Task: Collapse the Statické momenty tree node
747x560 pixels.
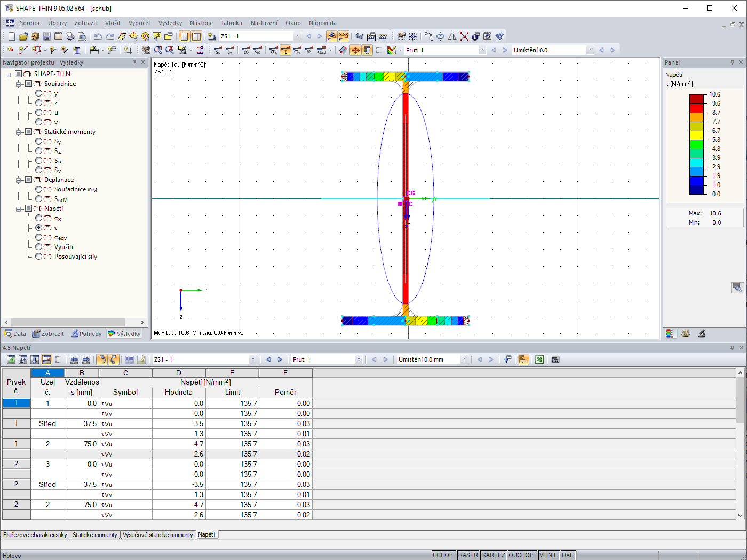Action: tap(19, 132)
